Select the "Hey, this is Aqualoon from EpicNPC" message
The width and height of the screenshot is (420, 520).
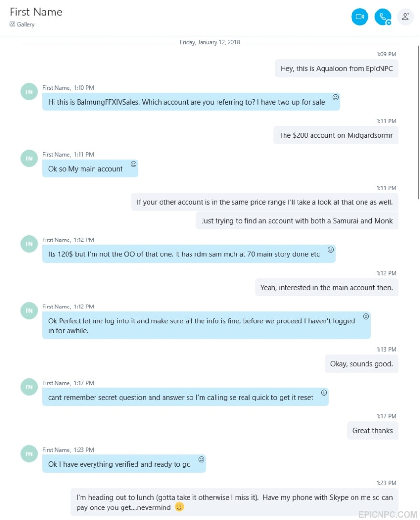point(337,68)
